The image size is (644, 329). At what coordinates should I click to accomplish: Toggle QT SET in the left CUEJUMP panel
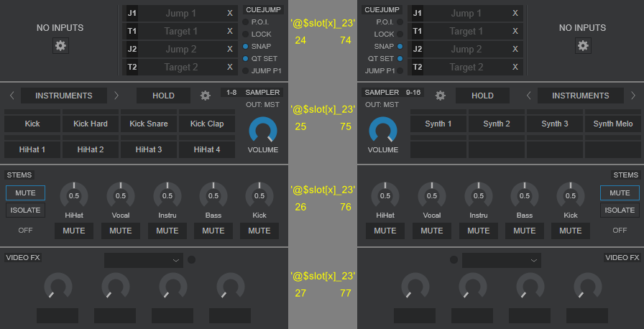(x=246, y=58)
